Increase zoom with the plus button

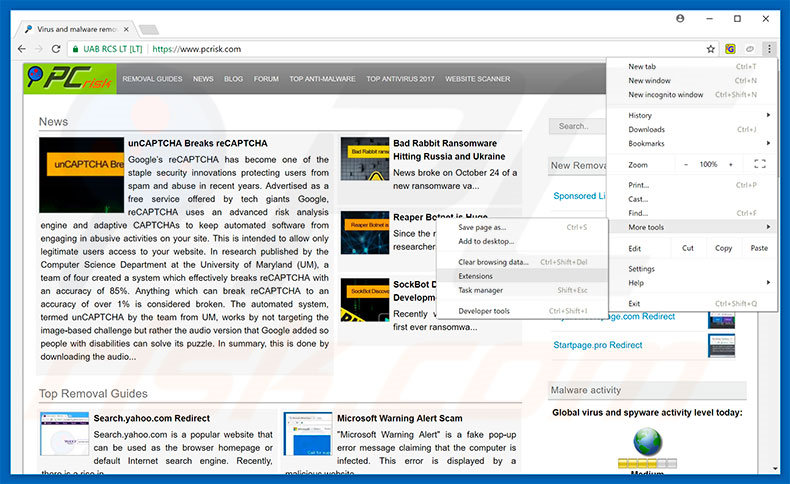[x=731, y=164]
